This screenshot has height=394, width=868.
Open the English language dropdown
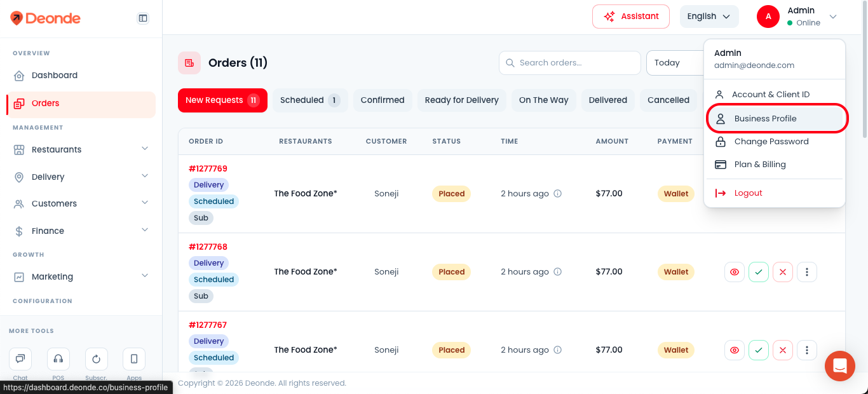click(x=709, y=17)
